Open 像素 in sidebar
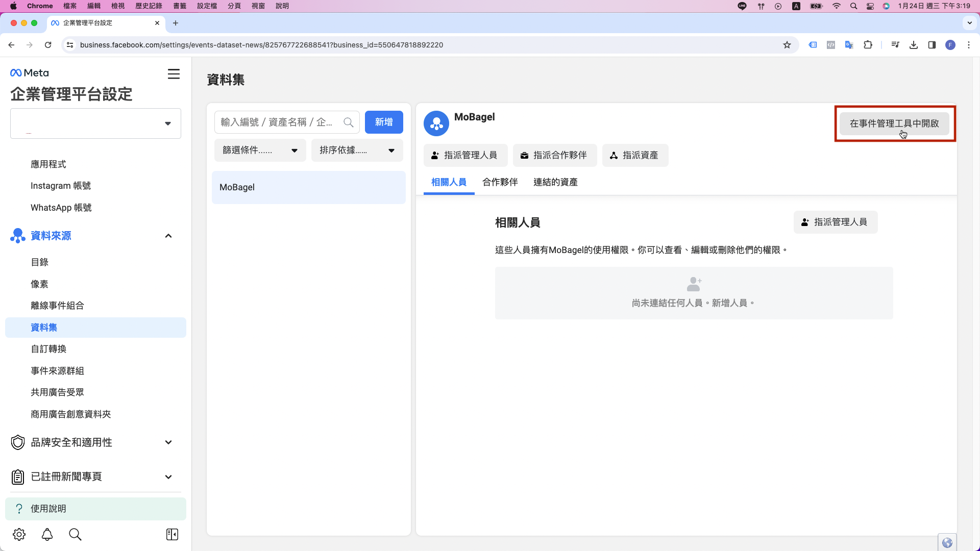 coord(40,284)
